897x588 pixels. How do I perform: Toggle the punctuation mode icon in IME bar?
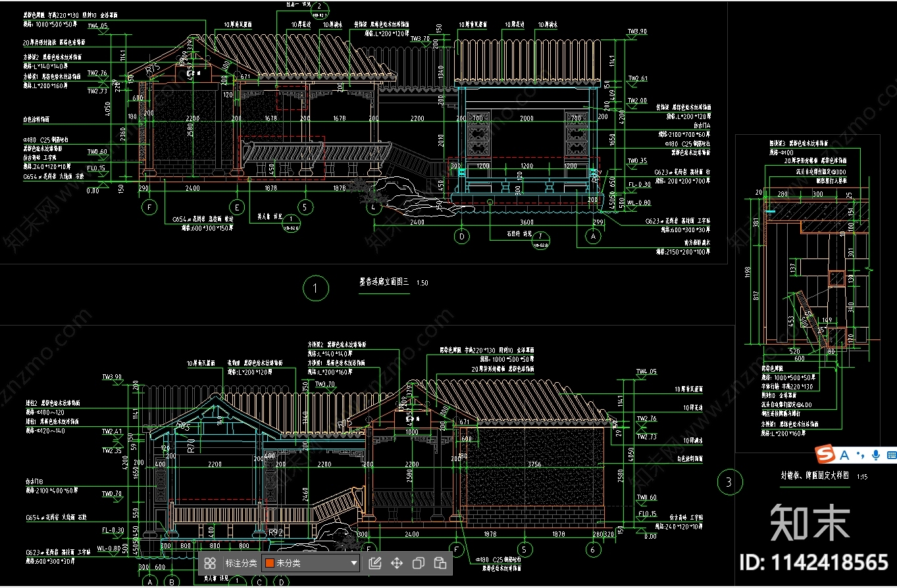pyautogui.click(x=860, y=455)
